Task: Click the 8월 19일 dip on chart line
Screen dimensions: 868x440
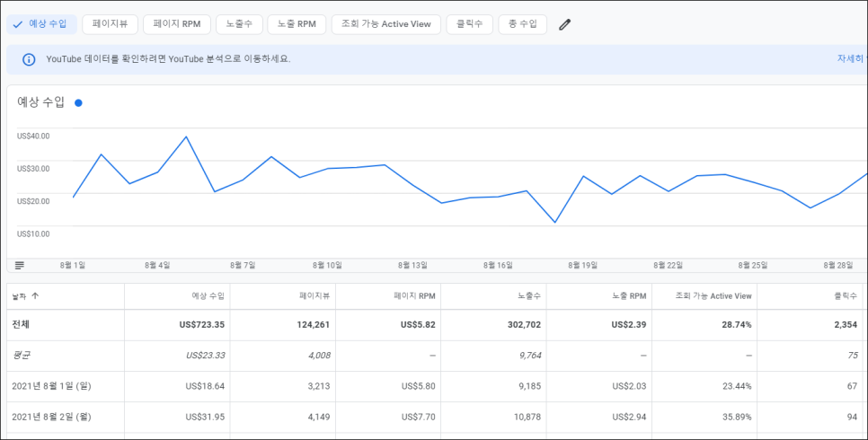Action: pos(555,223)
